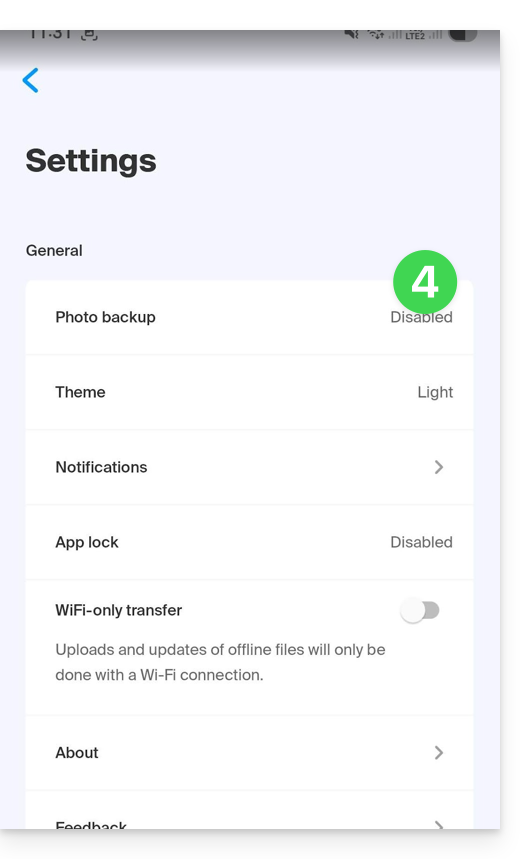The height and width of the screenshot is (859, 530).
Task: Tap the blue back arrow
Action: [31, 81]
